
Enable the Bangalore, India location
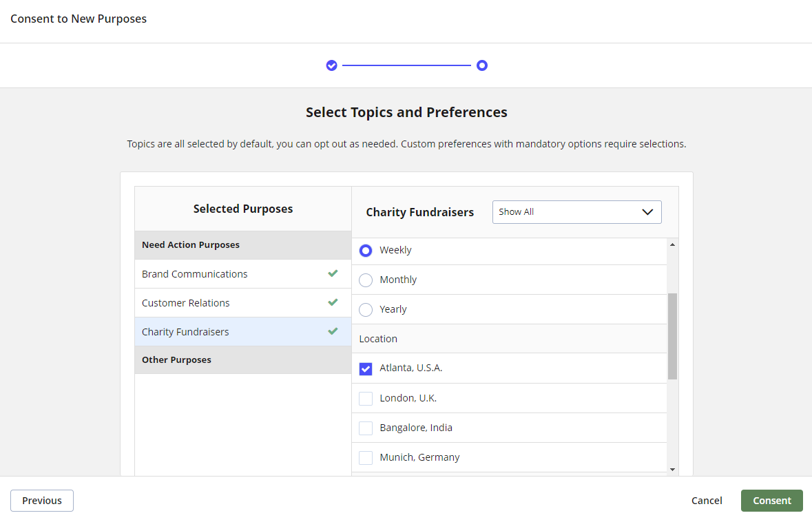(x=365, y=428)
